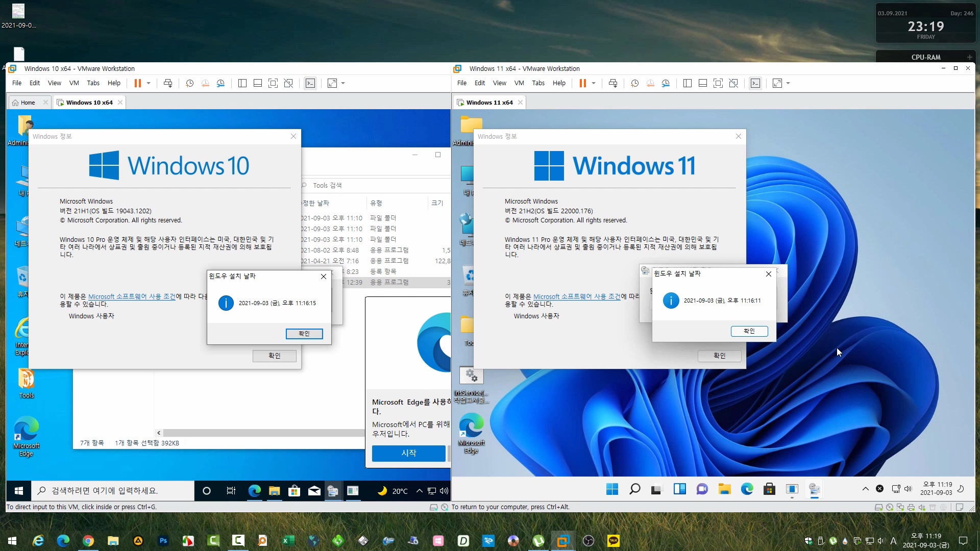Image resolution: width=980 pixels, height=551 pixels.
Task: Toggle Unity mode in Windows 10 VMware toolbar
Action: (288, 83)
